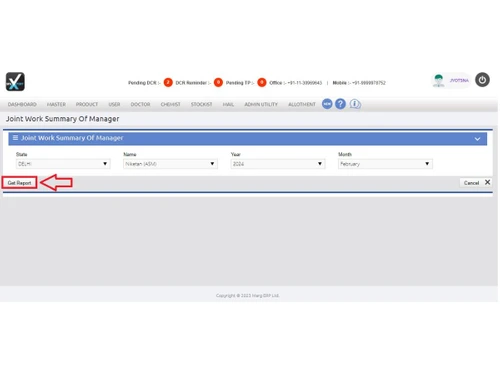Open the PRODUCT menu
This screenshot has height=375, width=500.
pos(87,104)
